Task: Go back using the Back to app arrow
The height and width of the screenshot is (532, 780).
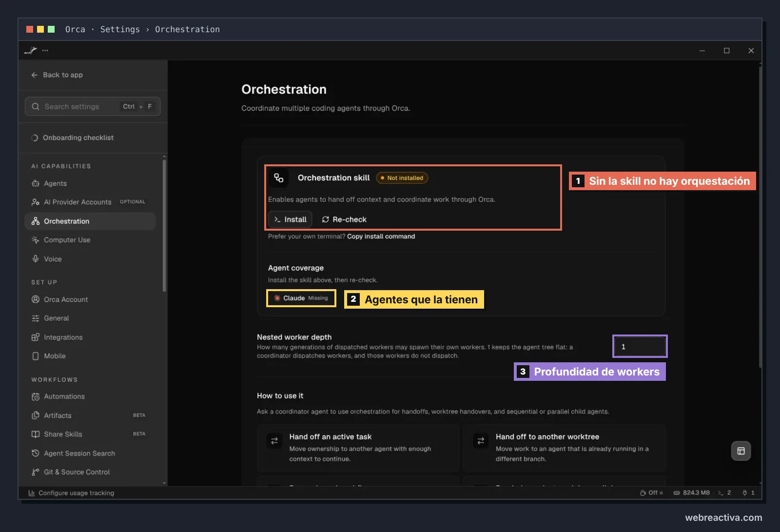Action: tap(34, 75)
